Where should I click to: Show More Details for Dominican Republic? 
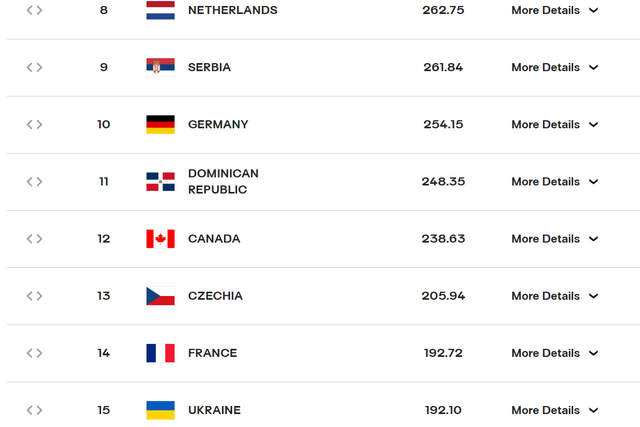tap(555, 182)
